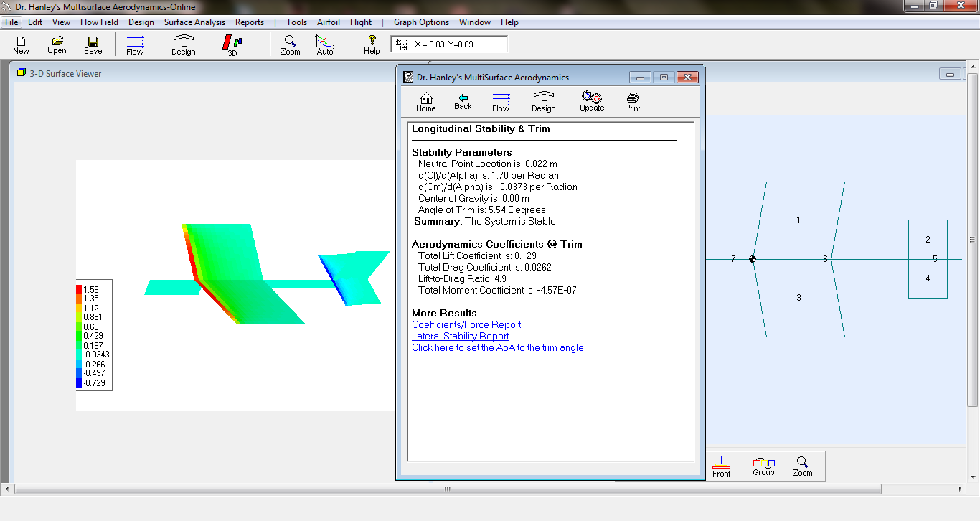Open the Coefficients/Force Report link
This screenshot has width=980, height=521.
coord(466,324)
